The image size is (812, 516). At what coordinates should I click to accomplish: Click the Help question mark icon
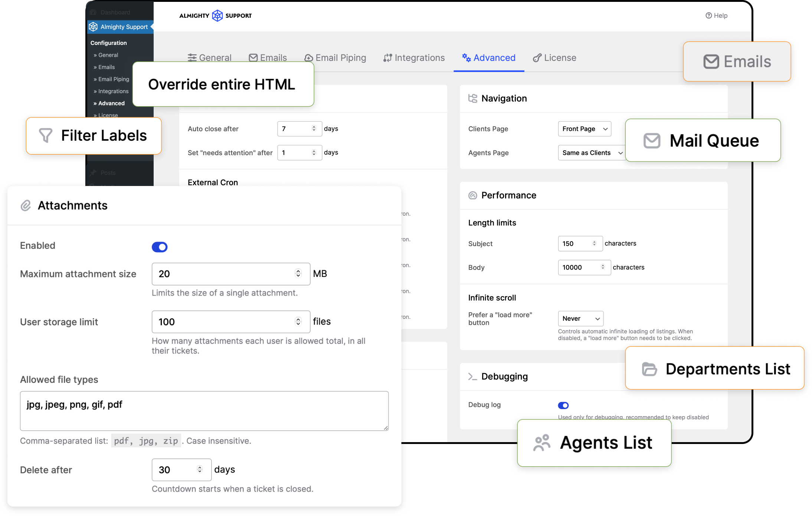[708, 16]
